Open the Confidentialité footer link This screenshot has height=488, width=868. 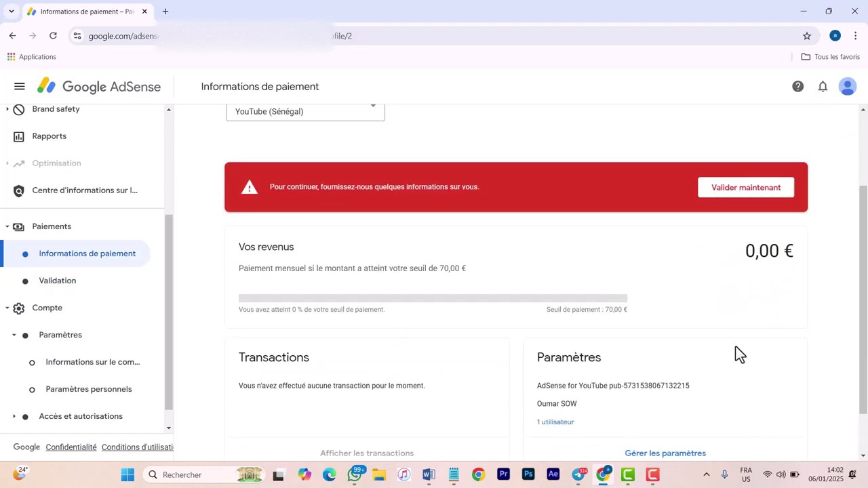pos(71,447)
